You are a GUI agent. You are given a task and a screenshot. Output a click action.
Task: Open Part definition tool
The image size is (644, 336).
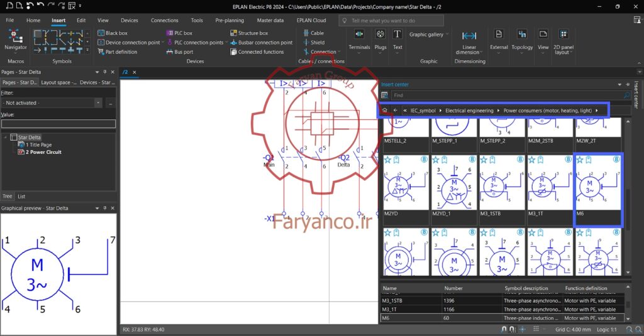tap(118, 51)
